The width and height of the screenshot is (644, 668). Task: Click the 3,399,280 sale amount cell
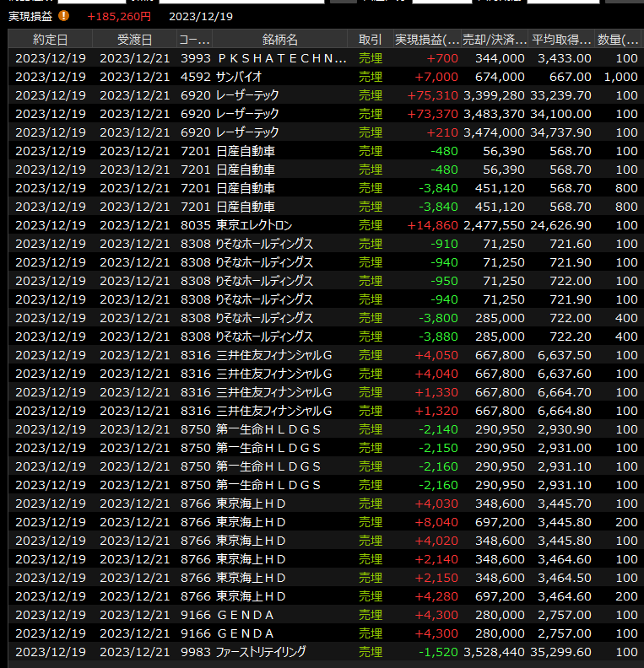494,95
